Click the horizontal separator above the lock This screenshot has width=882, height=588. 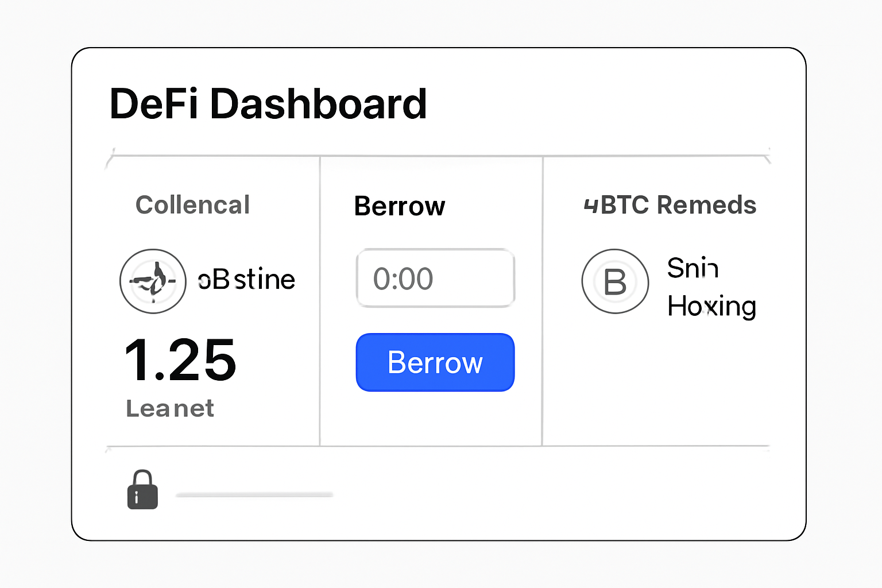438,446
